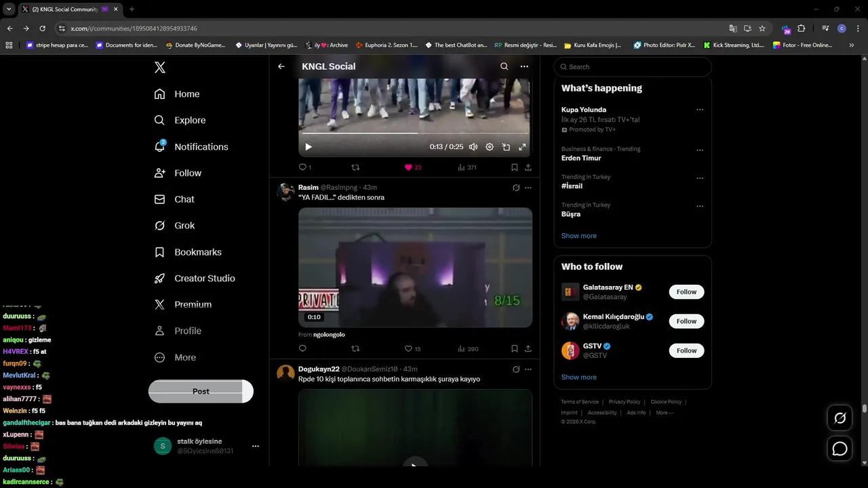Open the floating Grok button

click(x=840, y=418)
